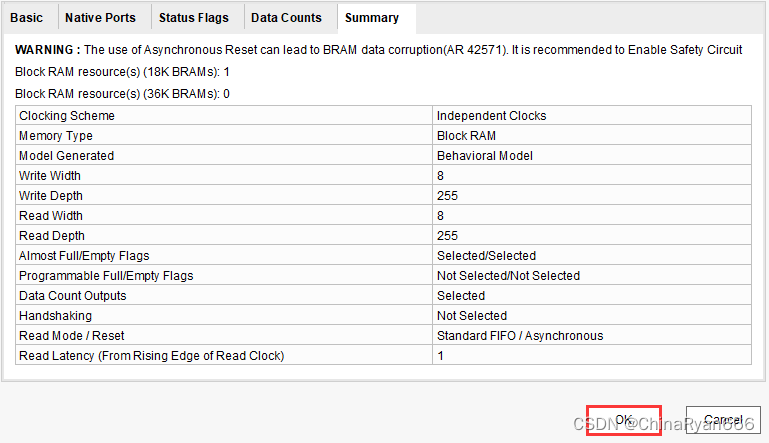Viewport: 769px width, 443px height.
Task: Select the Write Width label
Action: click(x=50, y=176)
